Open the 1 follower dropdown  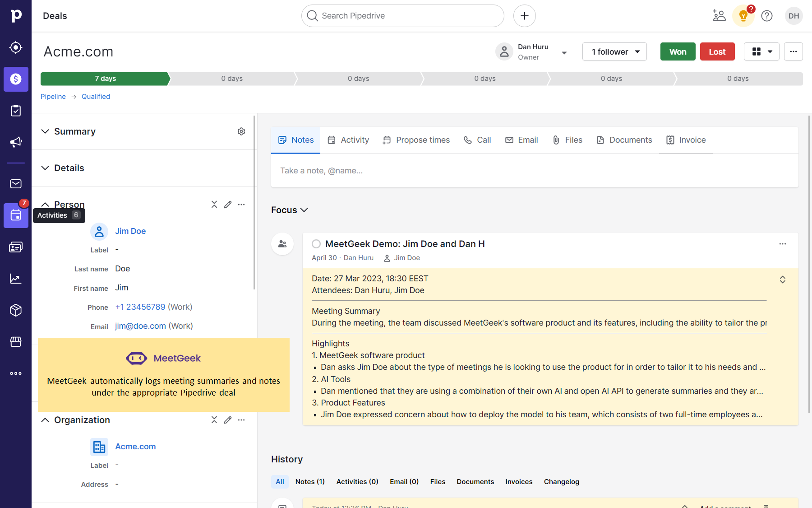click(614, 52)
